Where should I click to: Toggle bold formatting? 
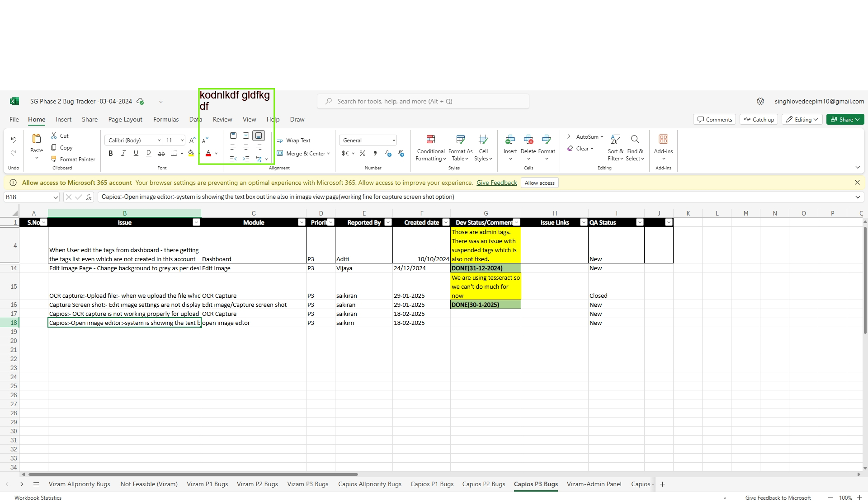(110, 153)
